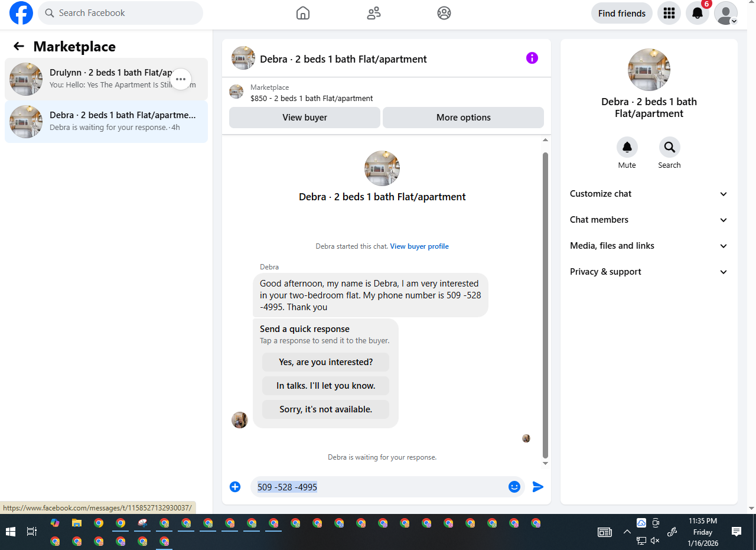Viewport: 756px width, 550px height.
Task: Click the chat scrollbar up arrow
Action: [545, 140]
